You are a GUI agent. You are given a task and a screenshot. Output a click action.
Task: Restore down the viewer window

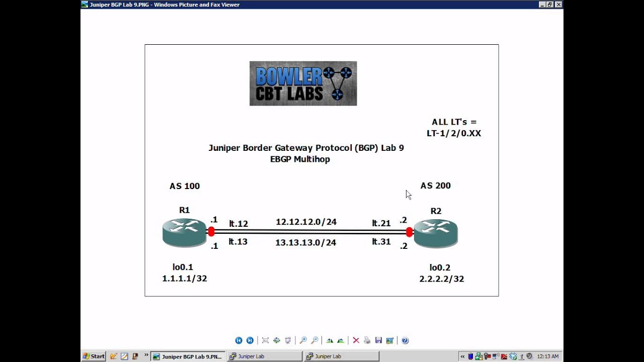[x=549, y=5]
